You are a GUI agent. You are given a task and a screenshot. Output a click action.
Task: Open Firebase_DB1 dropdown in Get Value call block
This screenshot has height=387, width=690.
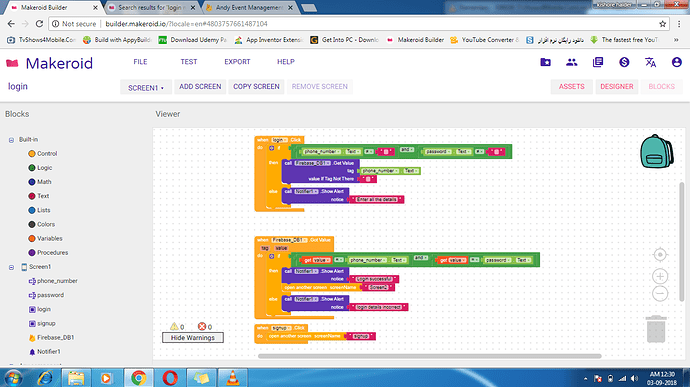312,163
